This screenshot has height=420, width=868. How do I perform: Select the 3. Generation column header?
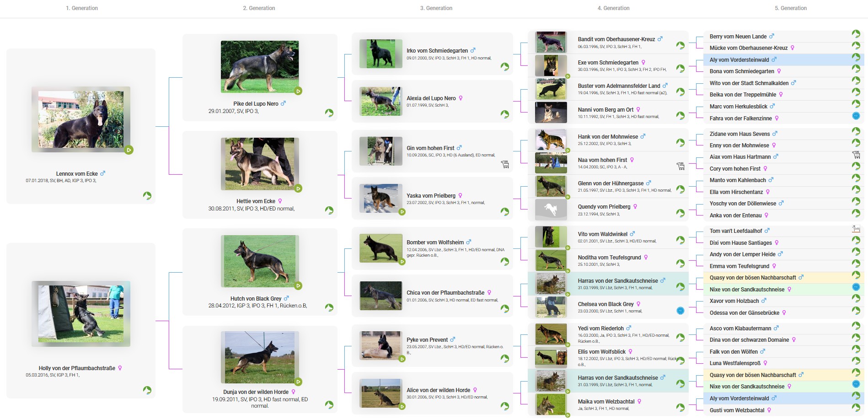436,8
